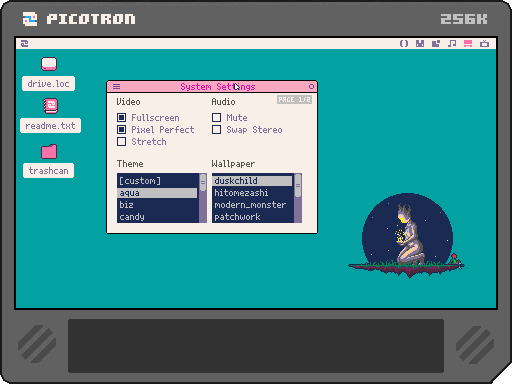Screen dimensions: 512x384
Task: Select the pink desktop workspace icon
Action: click(468, 43)
